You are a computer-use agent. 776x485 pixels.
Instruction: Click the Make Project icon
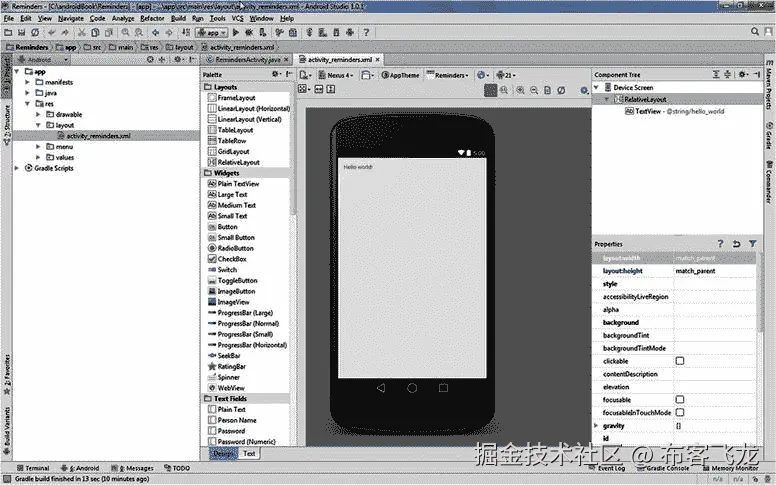point(186,33)
